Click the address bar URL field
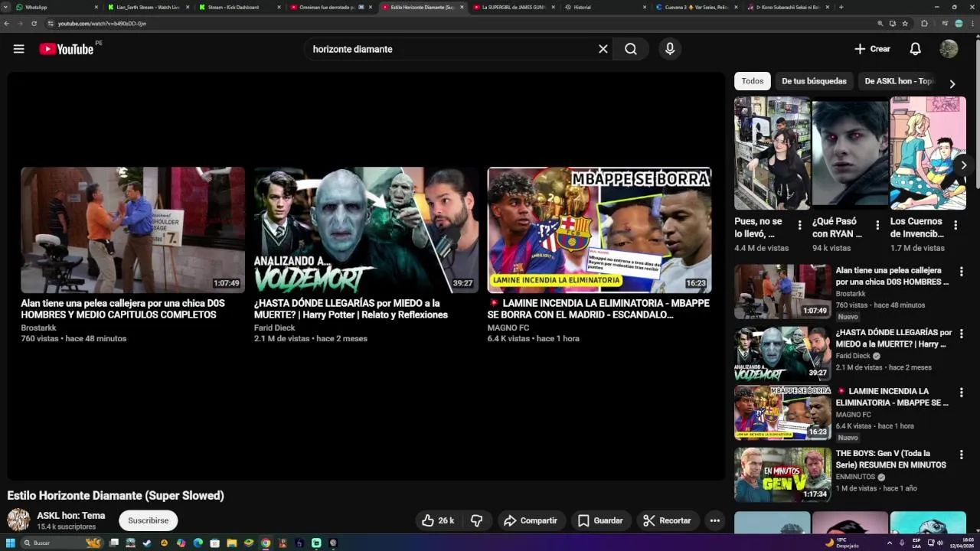Viewport: 980px width, 551px height. point(459,24)
